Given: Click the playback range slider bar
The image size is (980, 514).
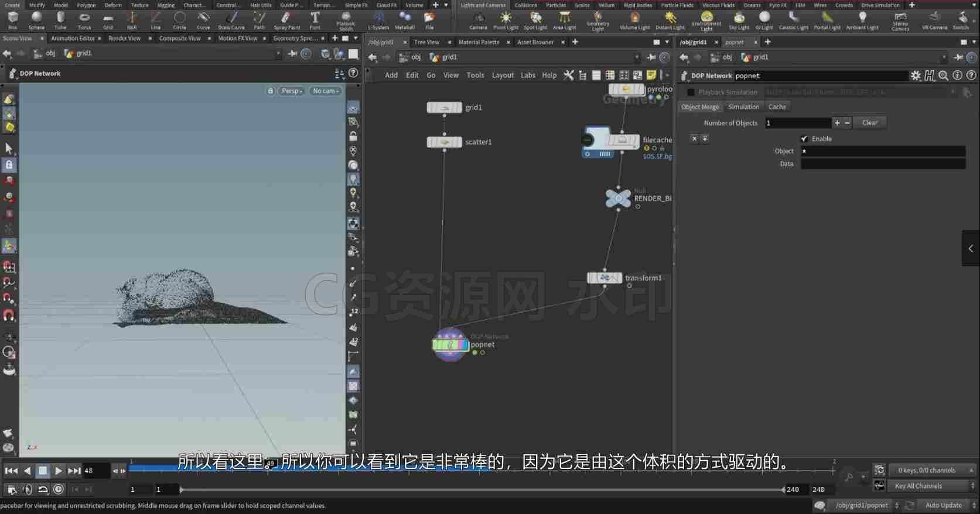Looking at the screenshot, I should click(482, 489).
